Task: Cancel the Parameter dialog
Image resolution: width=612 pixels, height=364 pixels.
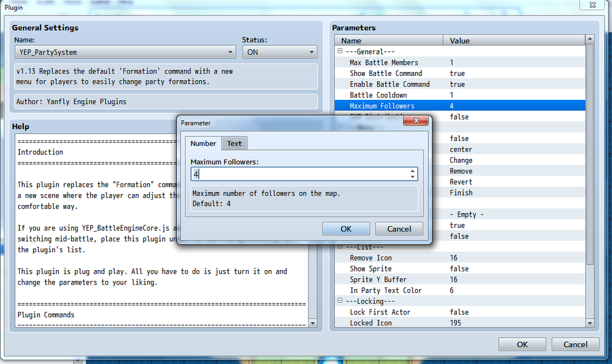Action: 399,228
